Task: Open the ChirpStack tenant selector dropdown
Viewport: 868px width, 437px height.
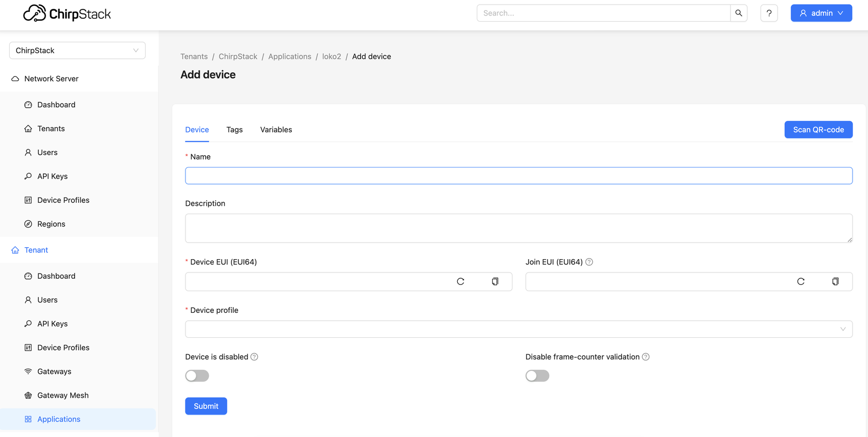Action: 78,50
